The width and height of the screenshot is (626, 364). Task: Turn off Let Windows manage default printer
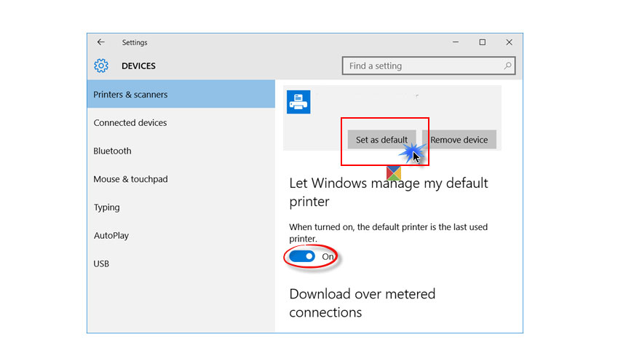coord(302,256)
